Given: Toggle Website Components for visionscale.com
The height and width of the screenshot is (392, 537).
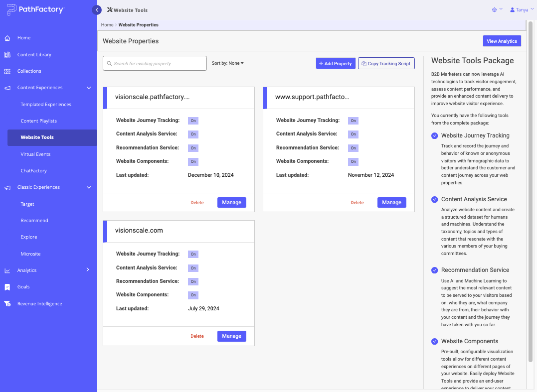Looking at the screenshot, I should click(x=193, y=295).
